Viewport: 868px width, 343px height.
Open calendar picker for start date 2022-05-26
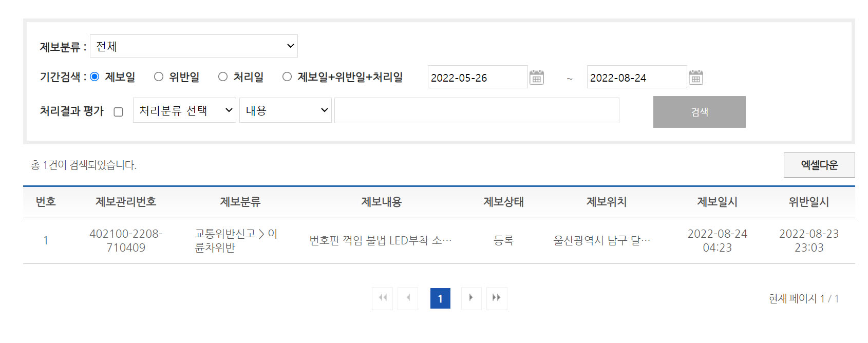point(537,78)
